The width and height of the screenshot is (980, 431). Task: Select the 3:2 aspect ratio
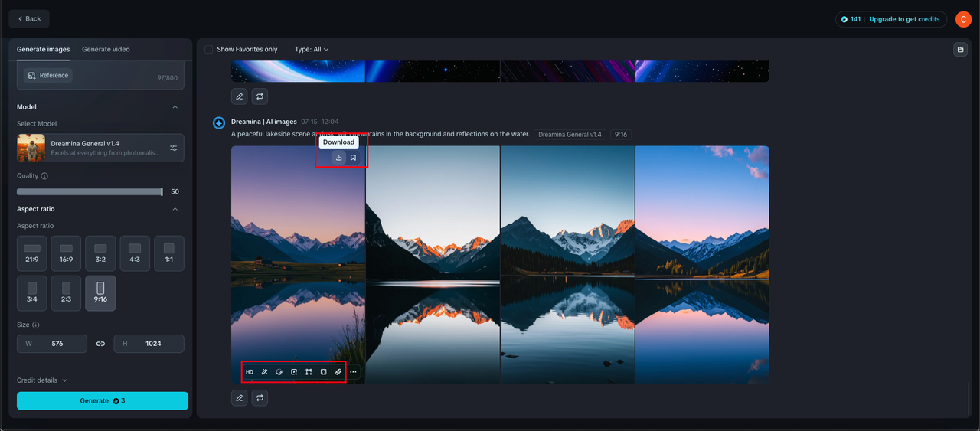point(100,253)
